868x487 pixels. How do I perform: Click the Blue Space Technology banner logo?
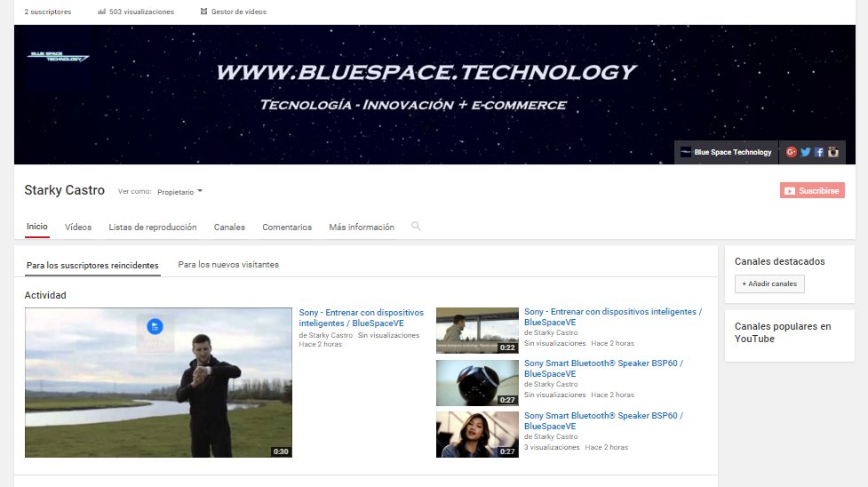[x=58, y=57]
